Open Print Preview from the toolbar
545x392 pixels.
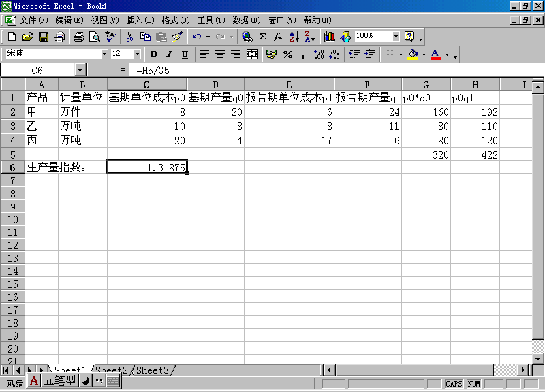point(94,37)
